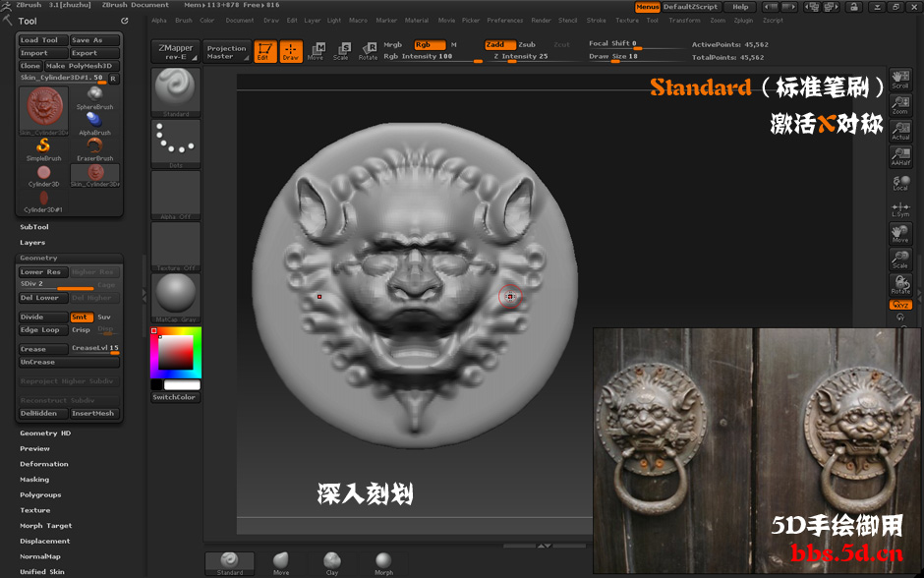Toggle the Smt smooth subdivide option
The width and height of the screenshot is (924, 578).
click(x=82, y=317)
